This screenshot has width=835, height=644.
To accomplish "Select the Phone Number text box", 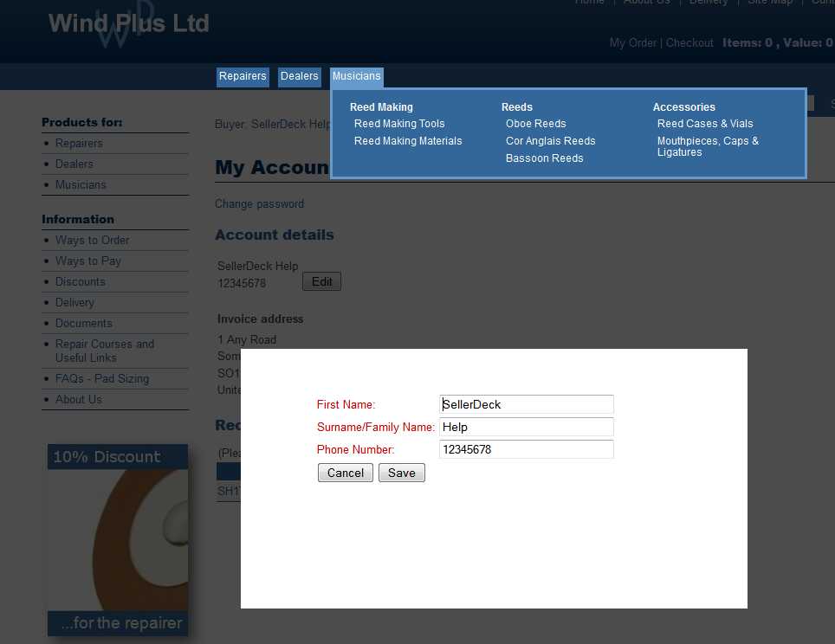I will pos(526,449).
